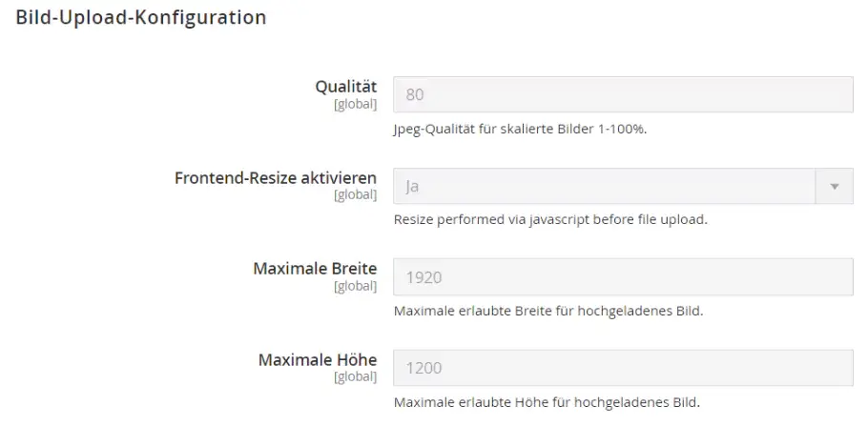Click the 'Maximale erlaubte Breite' hint text
Viewport: 868px width, 446px height.
pyautogui.click(x=548, y=311)
